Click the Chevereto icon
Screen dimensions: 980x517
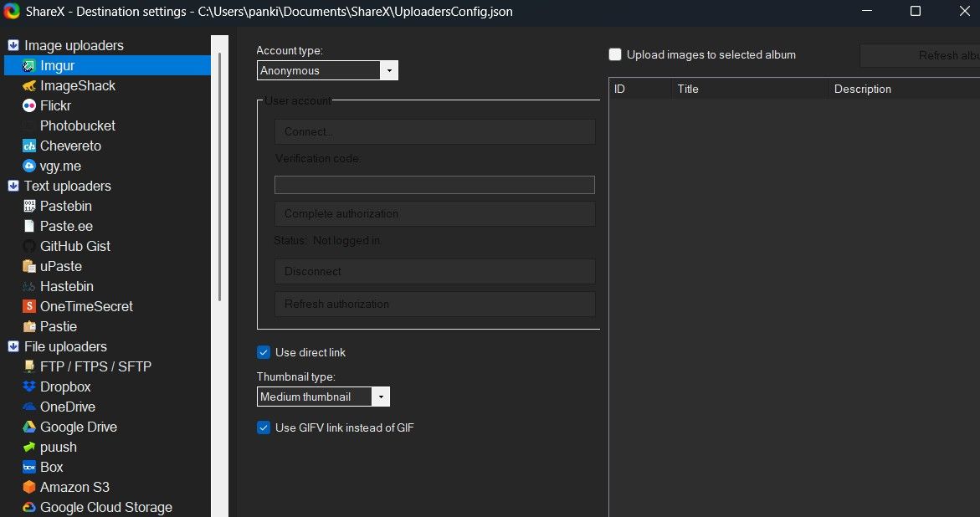[28, 146]
